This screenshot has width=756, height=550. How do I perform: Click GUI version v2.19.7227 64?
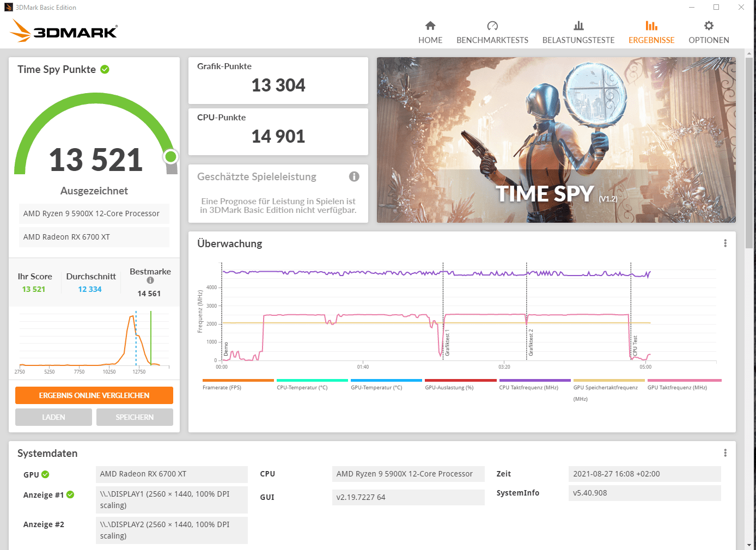(x=409, y=497)
